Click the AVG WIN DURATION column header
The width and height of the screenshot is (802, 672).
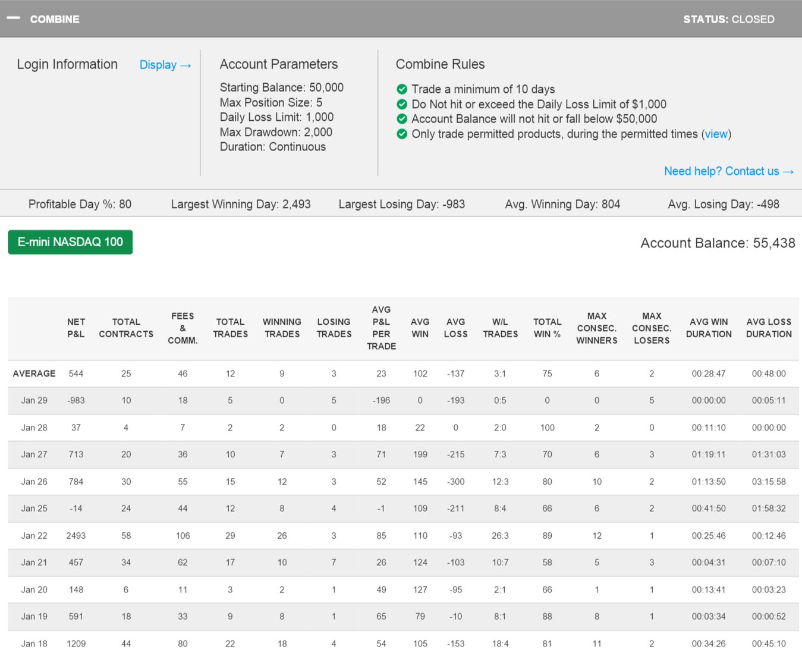(709, 328)
